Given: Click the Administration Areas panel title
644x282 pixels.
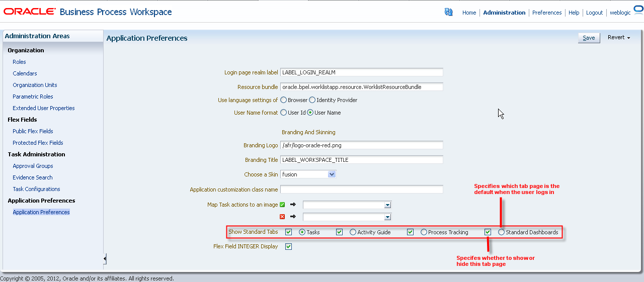Looking at the screenshot, I should click(37, 36).
